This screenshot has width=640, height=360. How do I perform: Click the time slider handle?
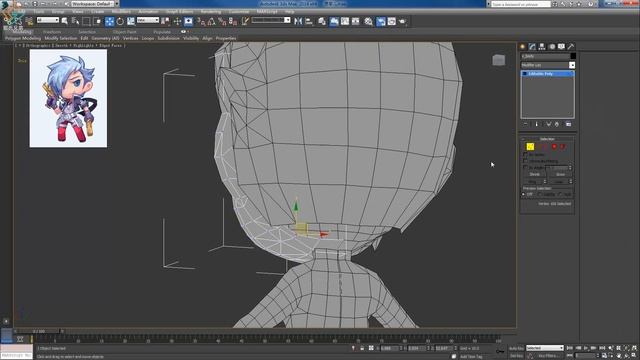coord(39,331)
